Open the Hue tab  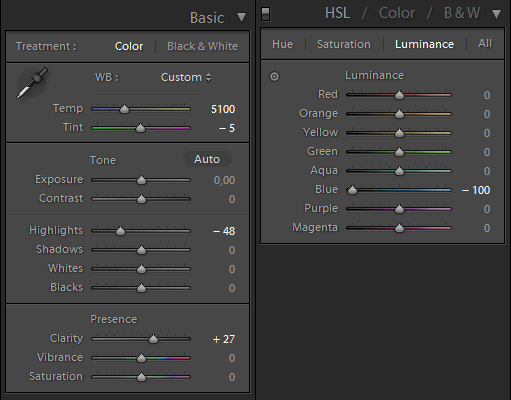(x=282, y=44)
